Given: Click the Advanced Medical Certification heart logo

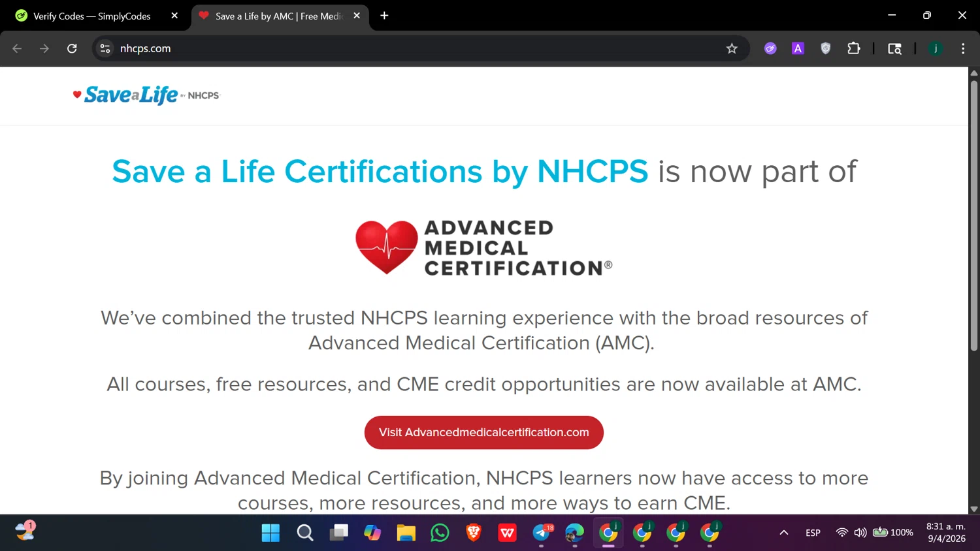Looking at the screenshot, I should pyautogui.click(x=483, y=247).
